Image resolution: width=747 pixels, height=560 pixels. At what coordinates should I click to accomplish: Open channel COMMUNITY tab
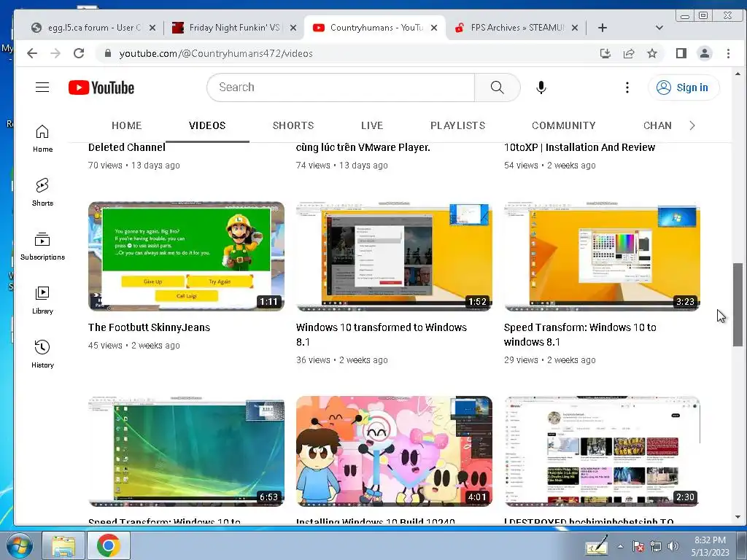point(564,125)
